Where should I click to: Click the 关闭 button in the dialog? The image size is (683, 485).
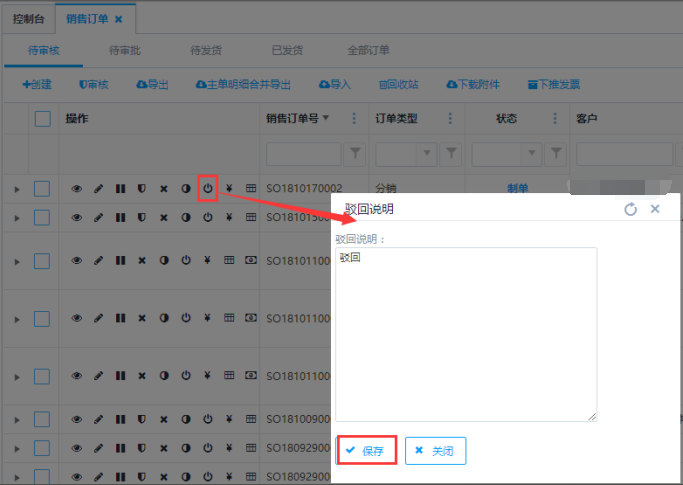pyautogui.click(x=435, y=451)
